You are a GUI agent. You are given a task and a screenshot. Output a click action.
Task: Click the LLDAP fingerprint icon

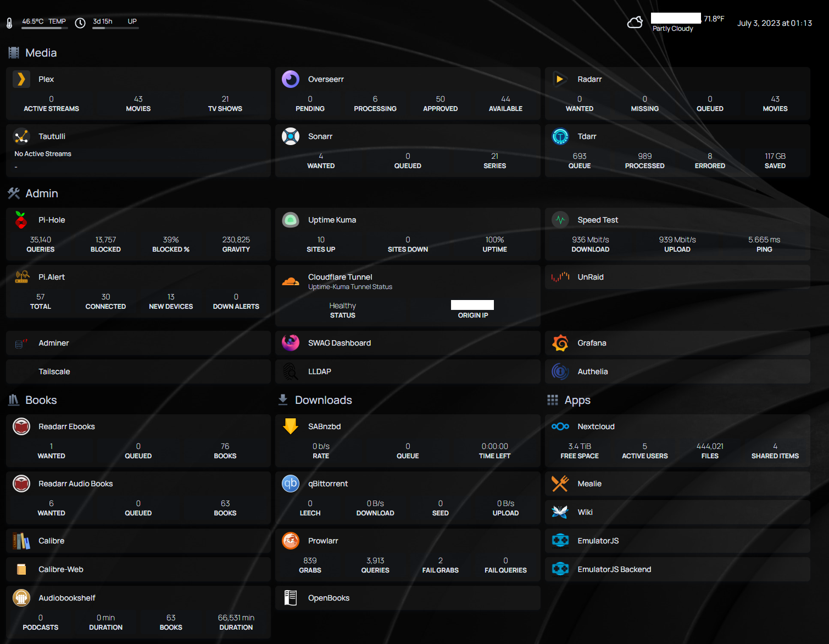[291, 371]
